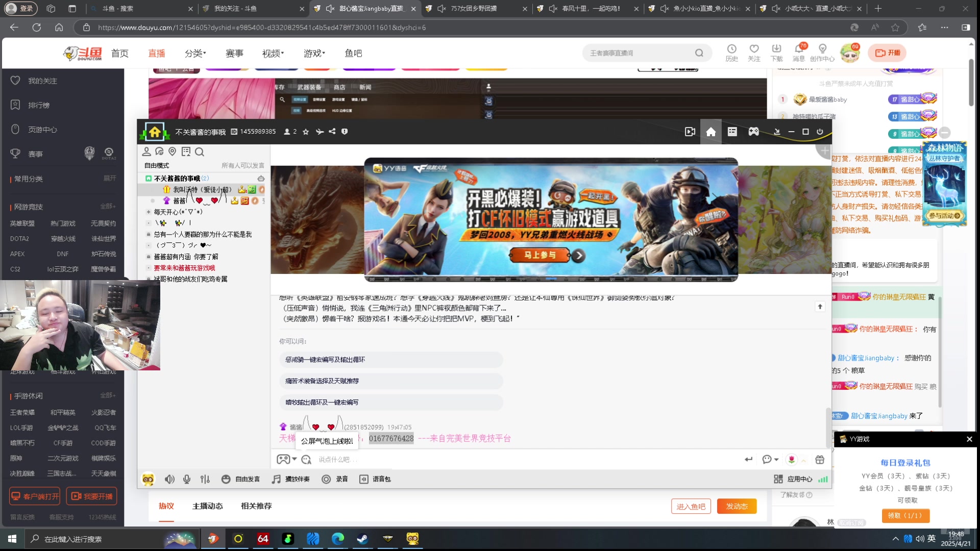This screenshot has height=551, width=980.
Task: Start 录音 recording in YY
Action: pos(335,479)
